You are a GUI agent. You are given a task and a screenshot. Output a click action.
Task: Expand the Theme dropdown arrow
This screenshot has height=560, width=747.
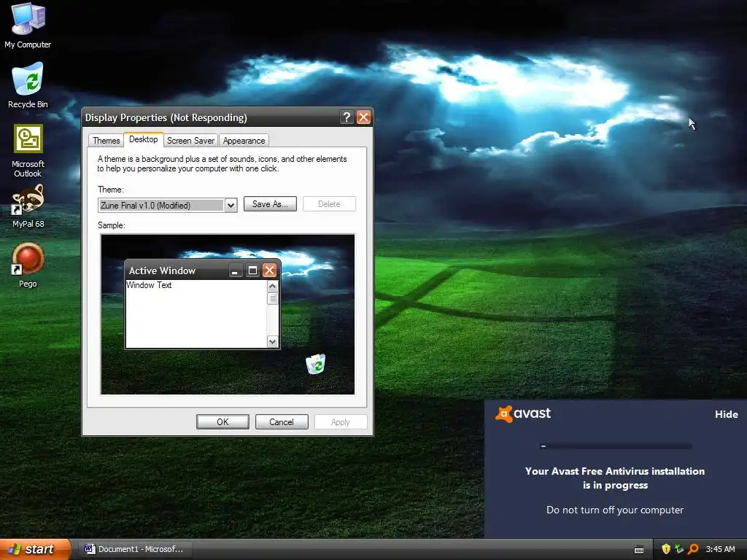[231, 205]
